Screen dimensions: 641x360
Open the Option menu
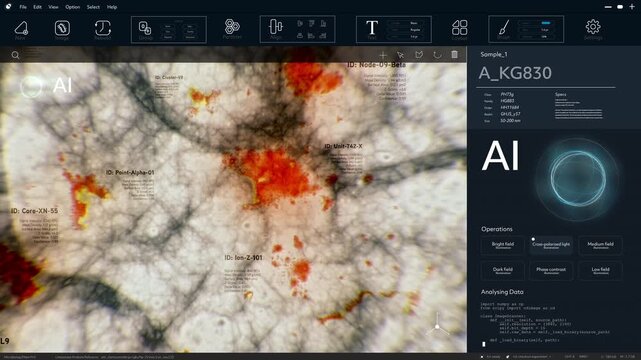pyautogui.click(x=72, y=7)
